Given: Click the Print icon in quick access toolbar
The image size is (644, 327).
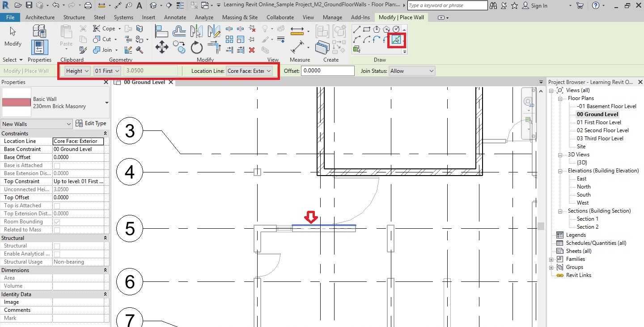Looking at the screenshot, I should coord(88,6).
